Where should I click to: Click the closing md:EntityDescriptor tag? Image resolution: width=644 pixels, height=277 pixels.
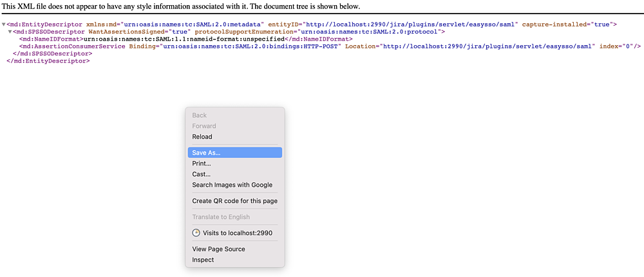pyautogui.click(x=48, y=61)
